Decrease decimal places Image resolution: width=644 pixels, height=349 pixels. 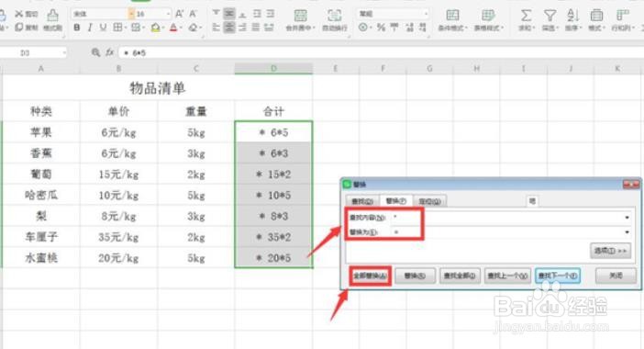(x=423, y=28)
